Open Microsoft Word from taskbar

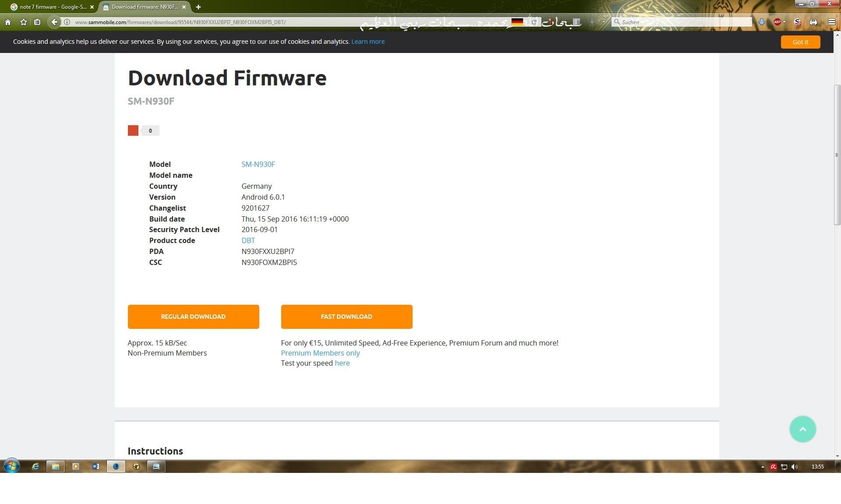[x=96, y=466]
